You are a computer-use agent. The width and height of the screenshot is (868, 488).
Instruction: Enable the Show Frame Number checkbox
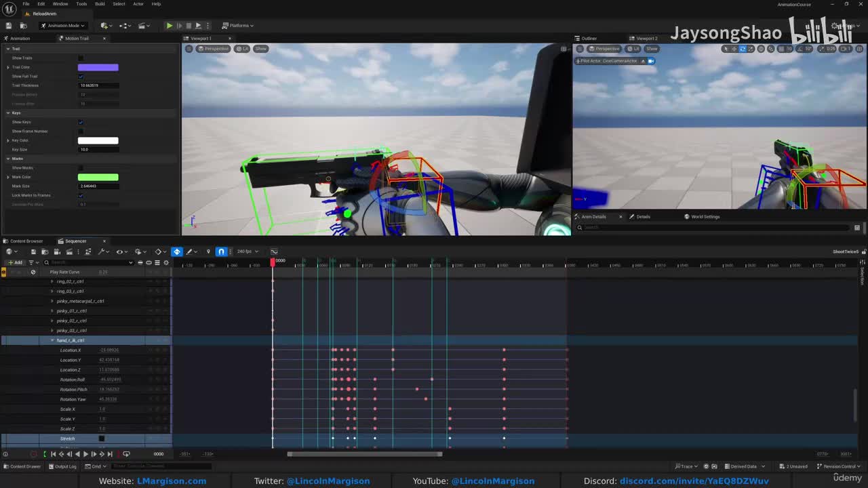(x=81, y=131)
